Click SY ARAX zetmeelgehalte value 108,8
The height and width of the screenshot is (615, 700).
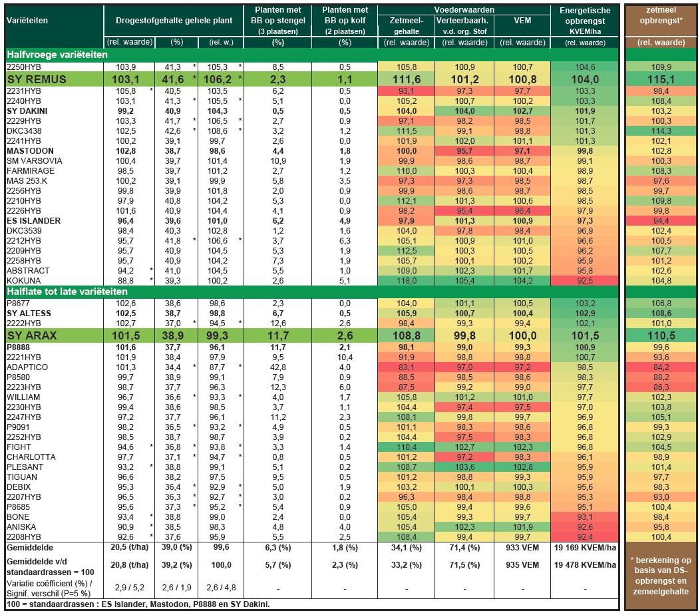[407, 336]
